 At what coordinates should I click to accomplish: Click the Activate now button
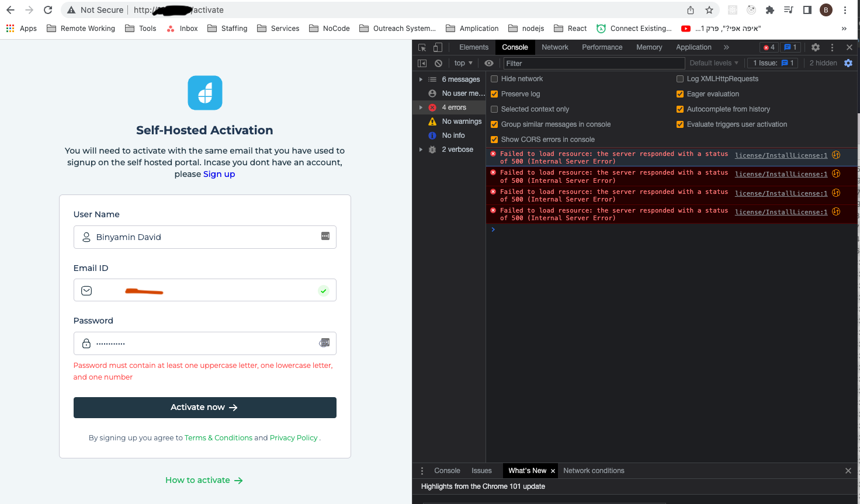click(205, 408)
